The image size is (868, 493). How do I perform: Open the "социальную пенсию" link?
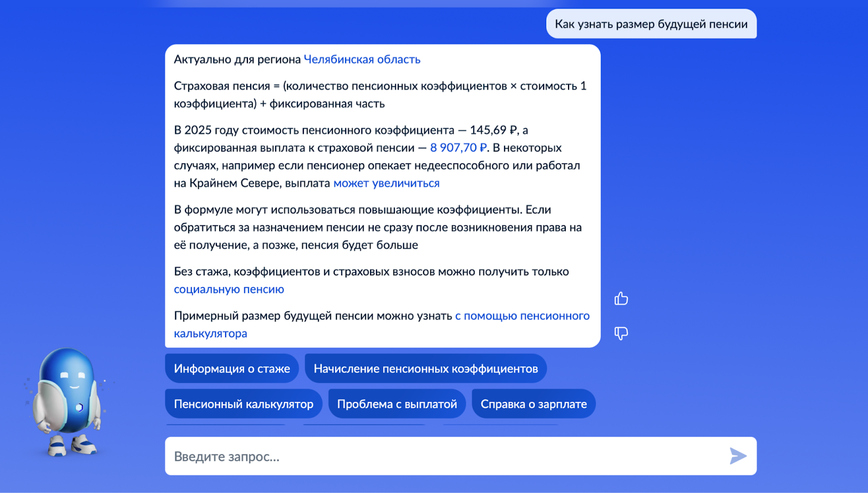pyautogui.click(x=229, y=289)
